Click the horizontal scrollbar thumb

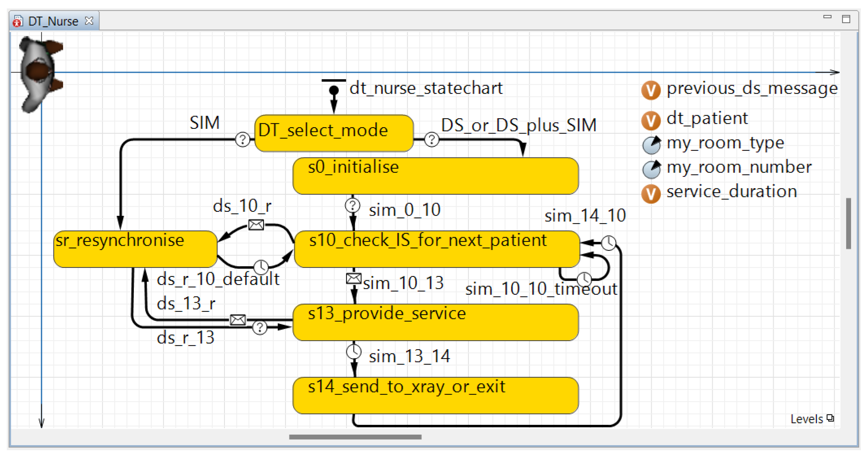tap(355, 437)
